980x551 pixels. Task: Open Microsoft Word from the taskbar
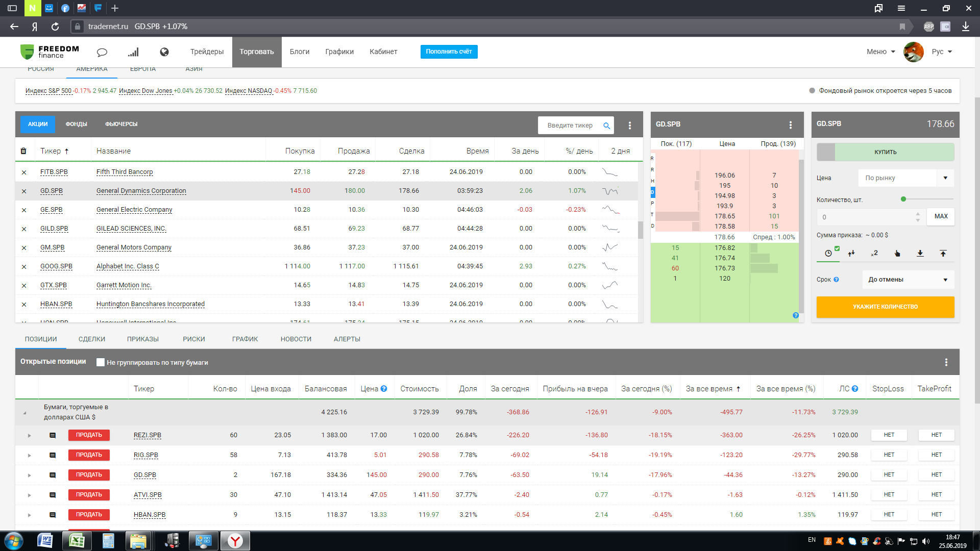pyautogui.click(x=45, y=541)
